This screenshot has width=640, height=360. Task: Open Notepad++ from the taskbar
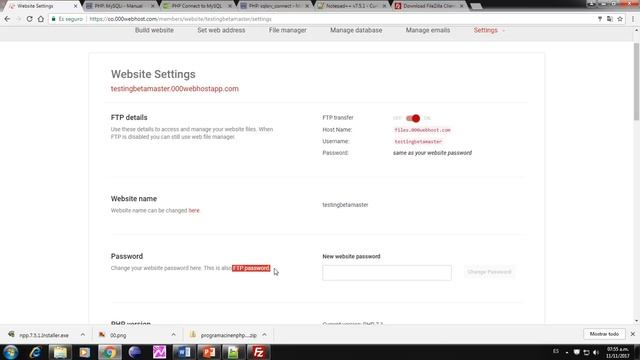(233, 352)
